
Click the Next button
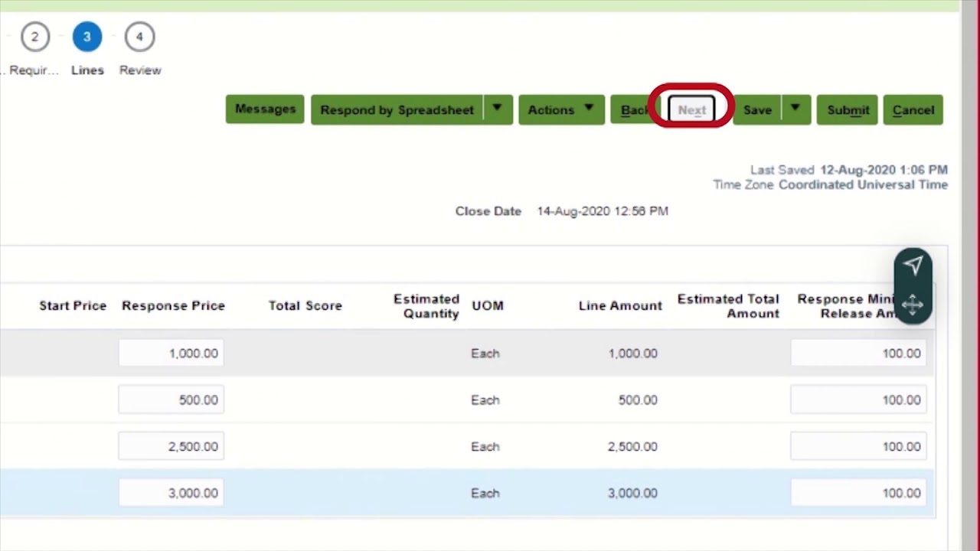691,109
